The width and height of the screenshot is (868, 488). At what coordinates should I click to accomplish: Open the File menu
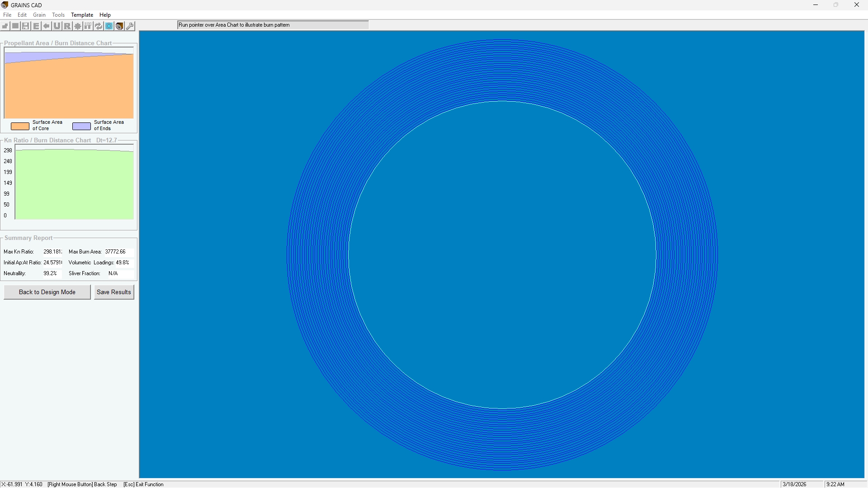point(7,15)
